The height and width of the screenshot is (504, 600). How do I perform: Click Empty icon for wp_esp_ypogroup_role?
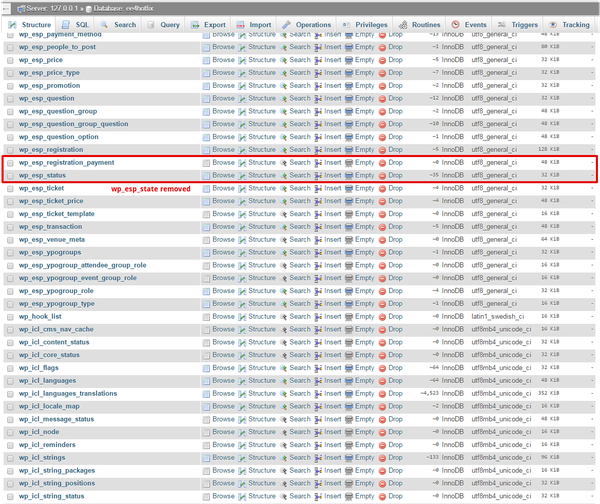click(x=349, y=291)
